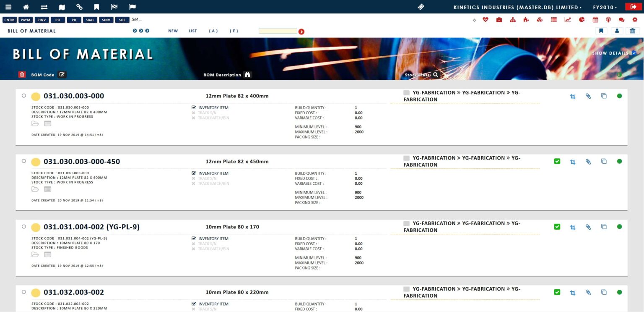
Task: Toggle the green checkbox on 031.031.004-002 row
Action: tap(557, 226)
